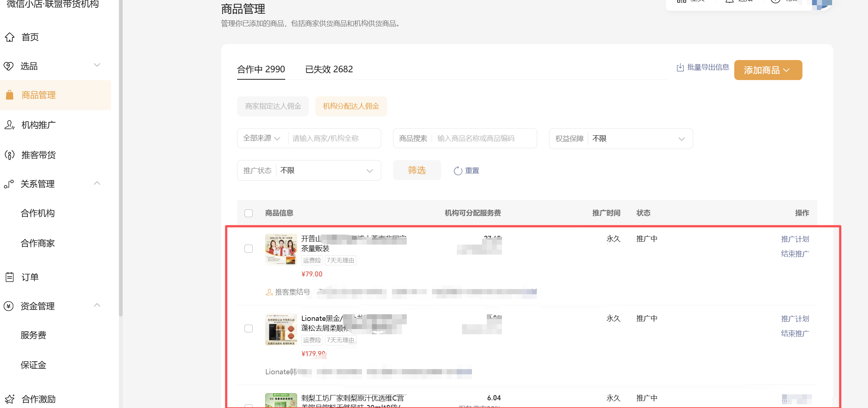Open 商品管理 via its bag icon
The width and height of the screenshot is (868, 408).
click(x=10, y=95)
